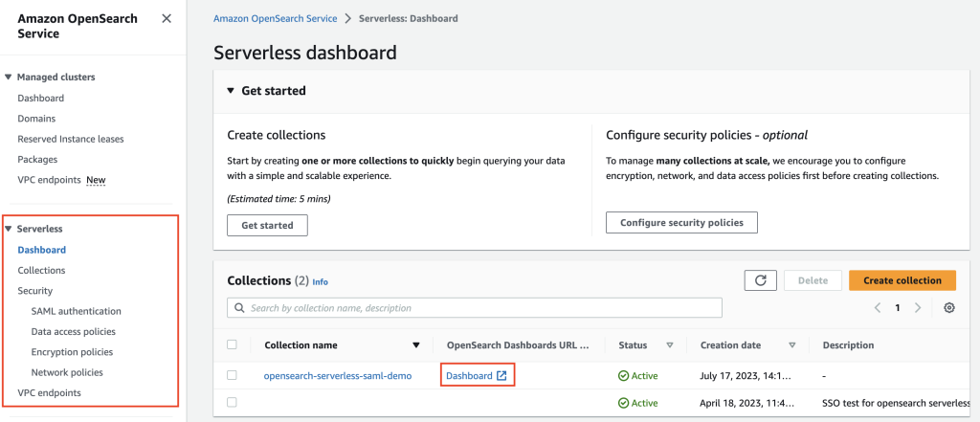Go to next page of collections

918,308
